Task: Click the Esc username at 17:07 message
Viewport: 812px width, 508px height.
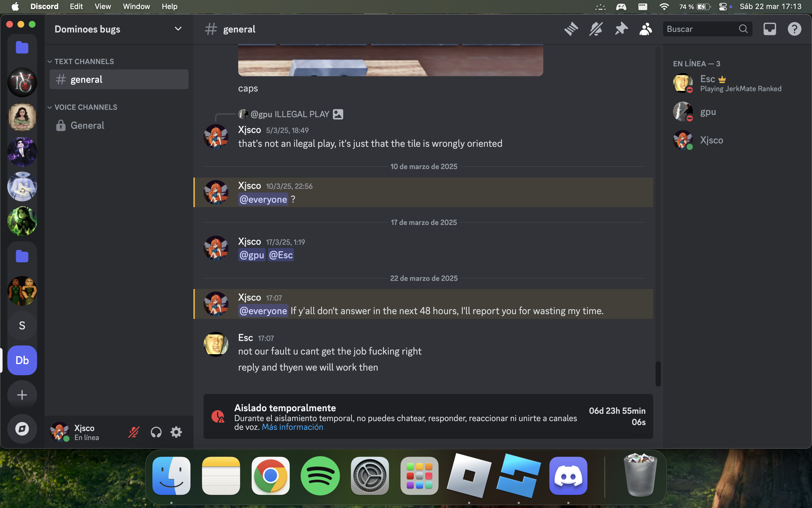Action: pos(245,338)
